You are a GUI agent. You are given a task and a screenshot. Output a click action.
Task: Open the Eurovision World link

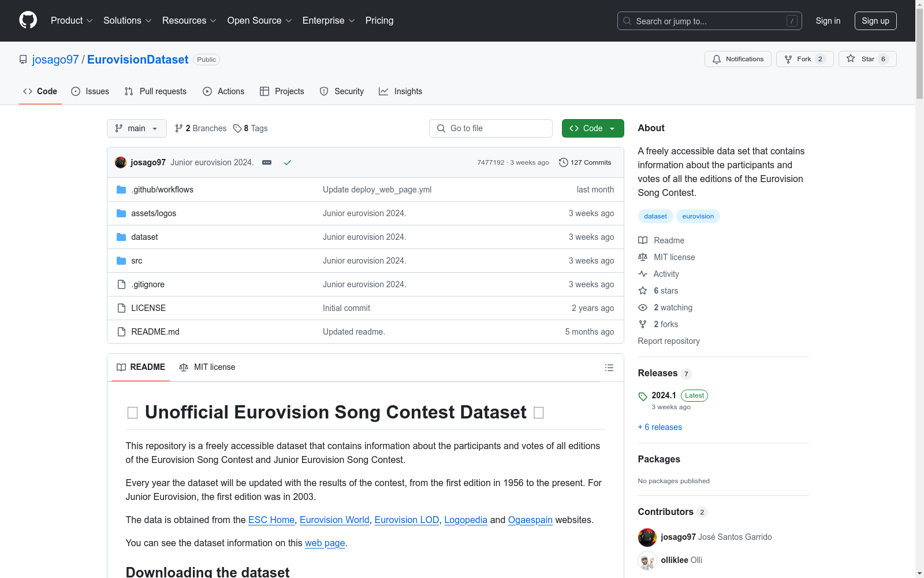coord(334,520)
